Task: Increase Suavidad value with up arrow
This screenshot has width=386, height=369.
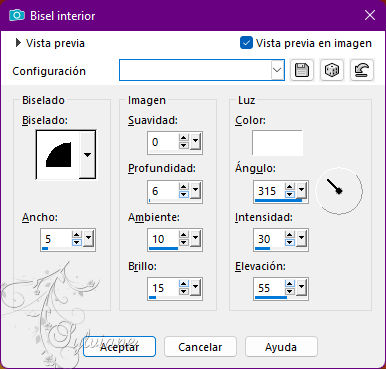Action: 183,138
